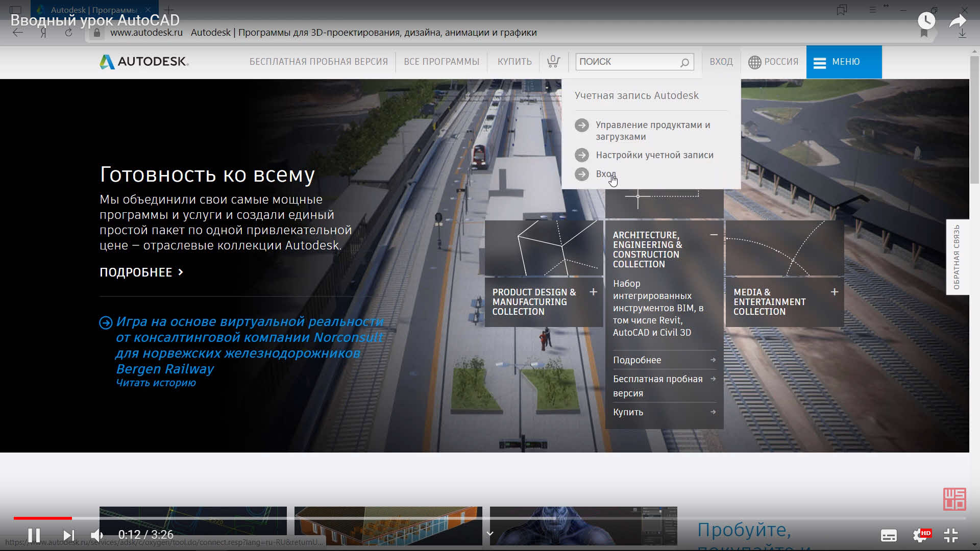
Task: Click Купить in AEC collection card
Action: 664,412
